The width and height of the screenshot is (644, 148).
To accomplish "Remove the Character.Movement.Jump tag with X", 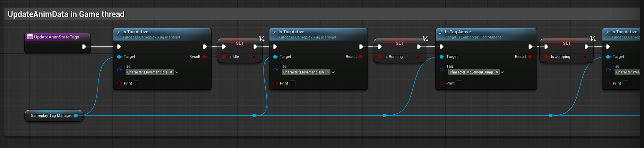I will [x=497, y=72].
